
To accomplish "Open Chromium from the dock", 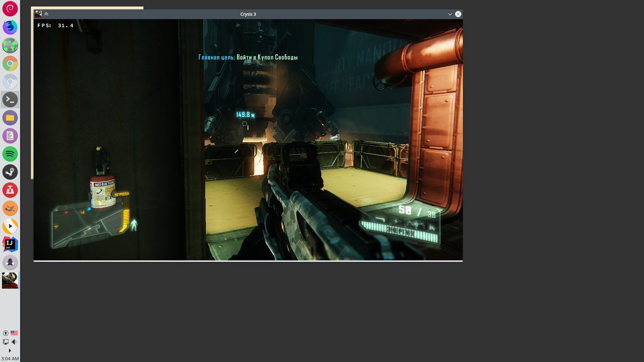I will pyautogui.click(x=10, y=81).
